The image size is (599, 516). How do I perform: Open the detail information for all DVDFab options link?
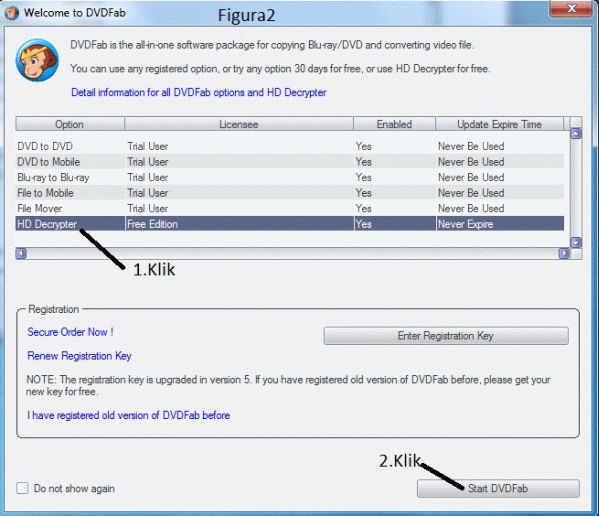pos(199,92)
